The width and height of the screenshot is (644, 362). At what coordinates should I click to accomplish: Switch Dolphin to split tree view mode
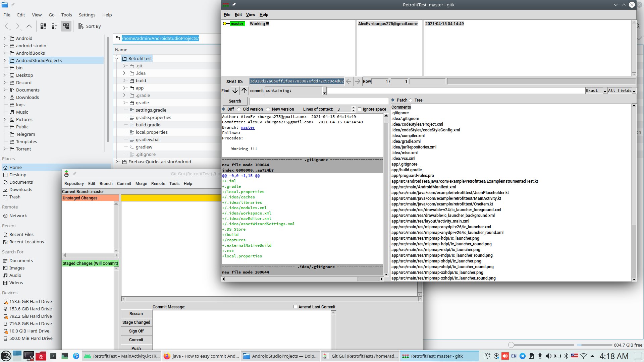(x=66, y=26)
